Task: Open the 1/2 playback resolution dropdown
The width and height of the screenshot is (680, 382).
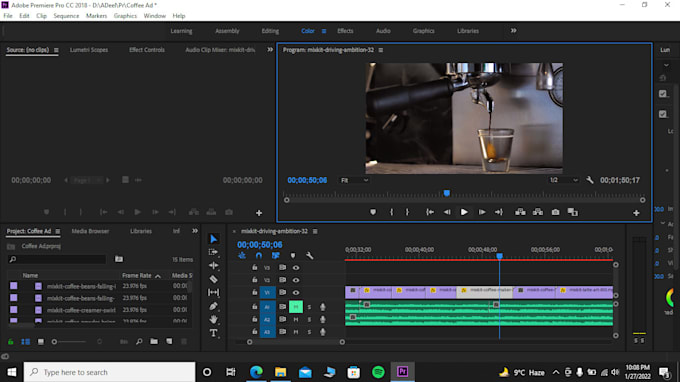Action: (x=563, y=180)
